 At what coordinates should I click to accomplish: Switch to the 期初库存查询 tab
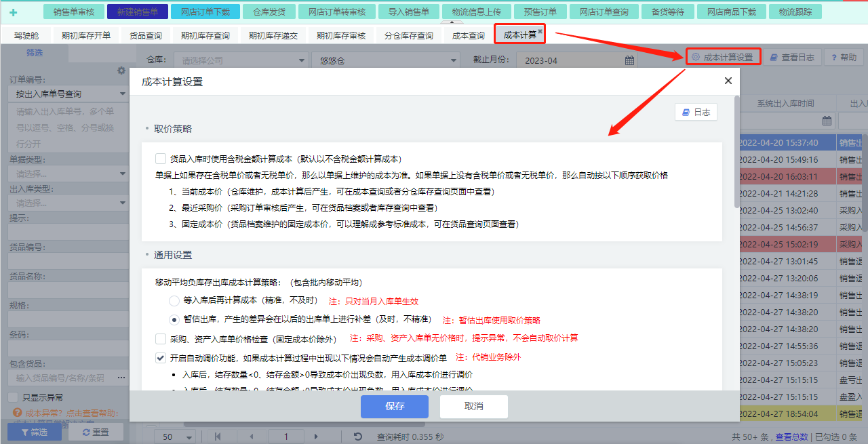[x=205, y=35]
